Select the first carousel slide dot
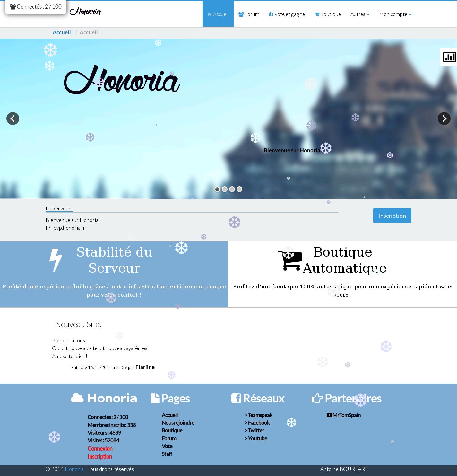This screenshot has width=457, height=476. [217, 189]
